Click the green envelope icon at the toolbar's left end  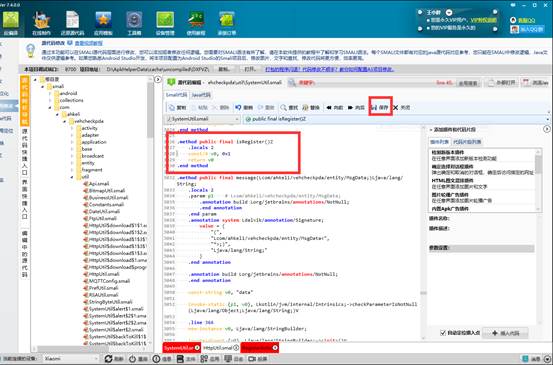[x=11, y=20]
